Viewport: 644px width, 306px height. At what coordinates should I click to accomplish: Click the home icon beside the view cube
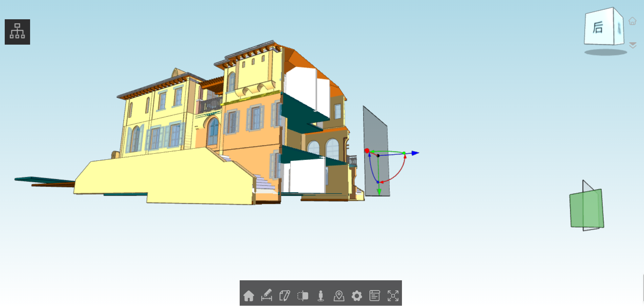point(633,21)
